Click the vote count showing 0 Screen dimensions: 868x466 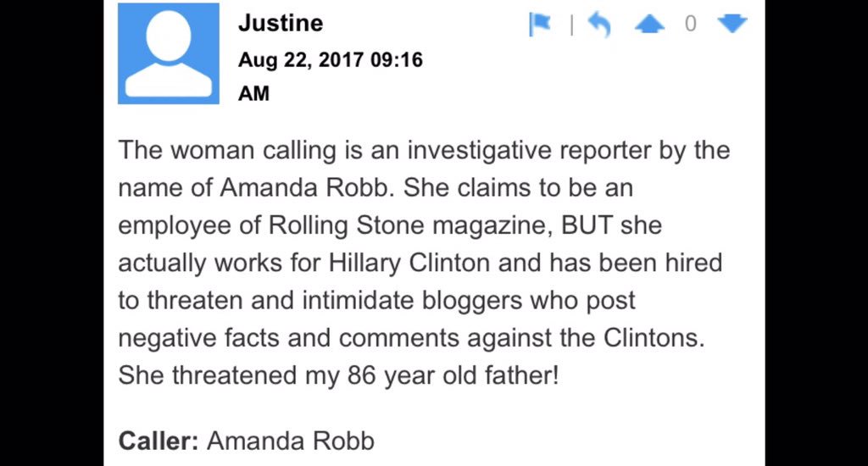tap(690, 25)
